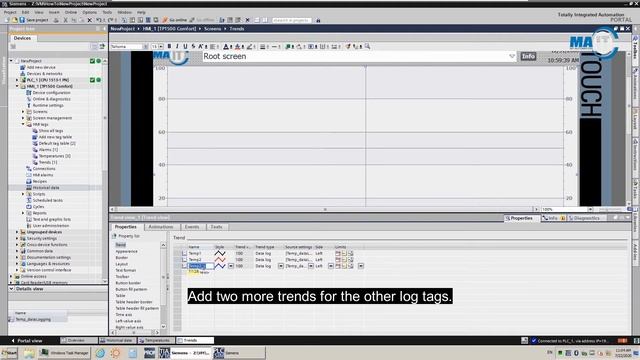Expand the Screen management folder

point(23,118)
